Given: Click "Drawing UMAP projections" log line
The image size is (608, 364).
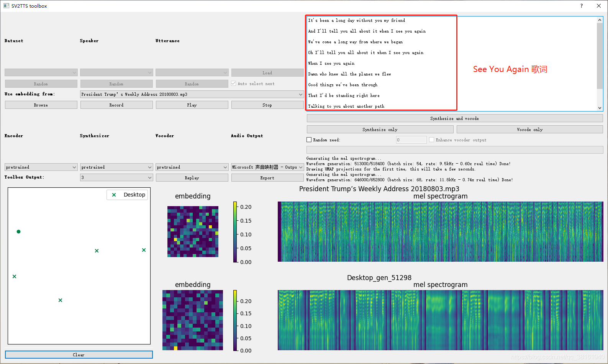Looking at the screenshot, I should [x=391, y=169].
